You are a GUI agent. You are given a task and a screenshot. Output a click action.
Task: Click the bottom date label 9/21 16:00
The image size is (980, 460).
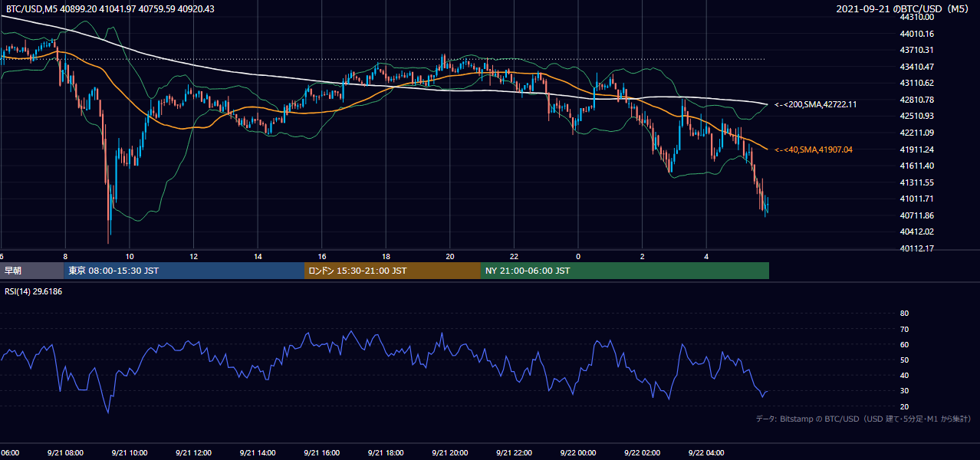322,453
